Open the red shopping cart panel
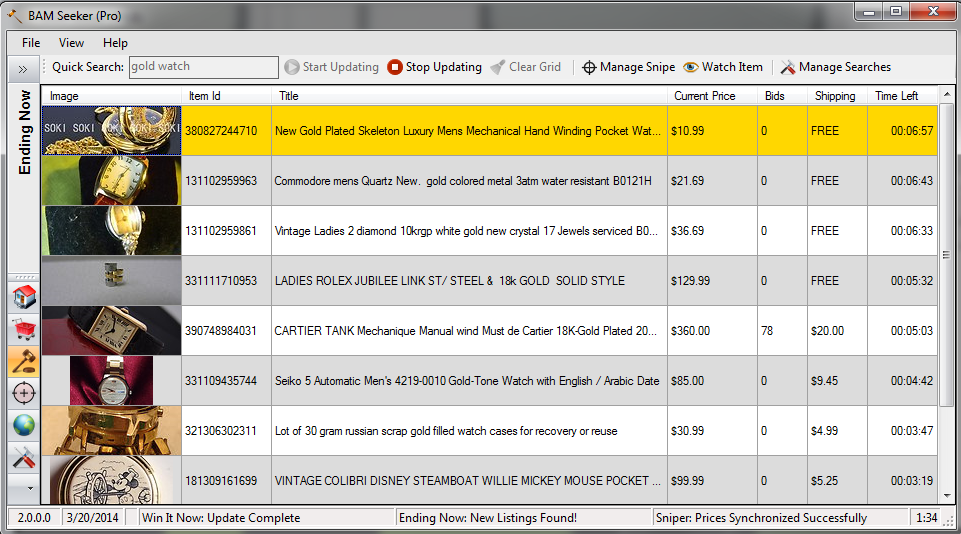The image size is (961, 534). (x=23, y=328)
